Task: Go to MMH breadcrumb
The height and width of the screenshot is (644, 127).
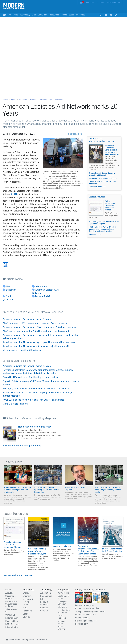Action: (x=5, y=100)
